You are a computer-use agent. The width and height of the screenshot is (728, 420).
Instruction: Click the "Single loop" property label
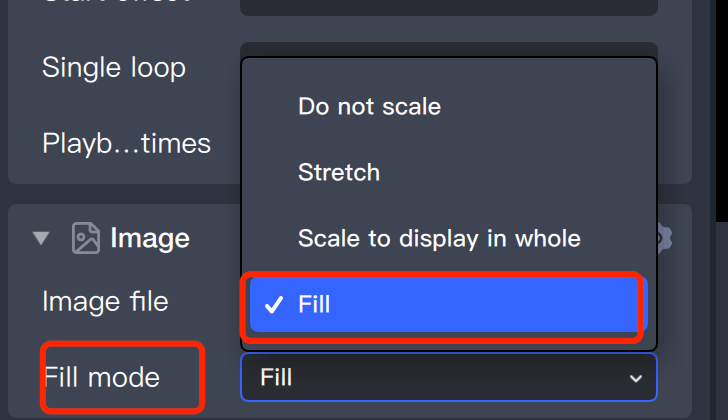coord(113,68)
